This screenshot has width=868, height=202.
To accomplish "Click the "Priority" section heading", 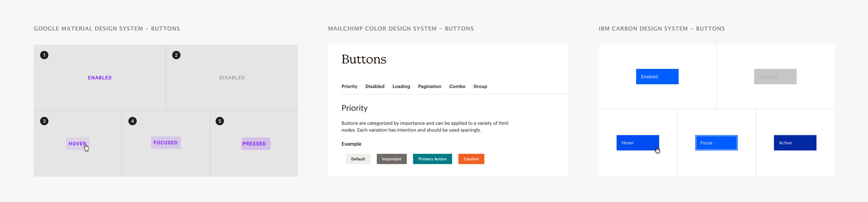I will [x=354, y=108].
